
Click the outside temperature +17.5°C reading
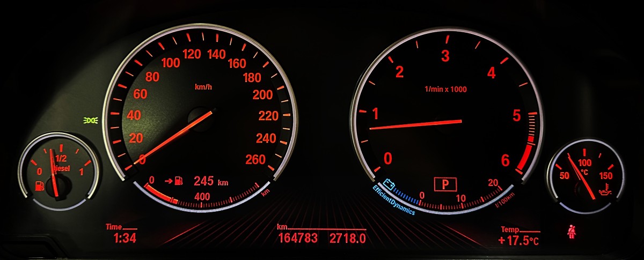518,241
